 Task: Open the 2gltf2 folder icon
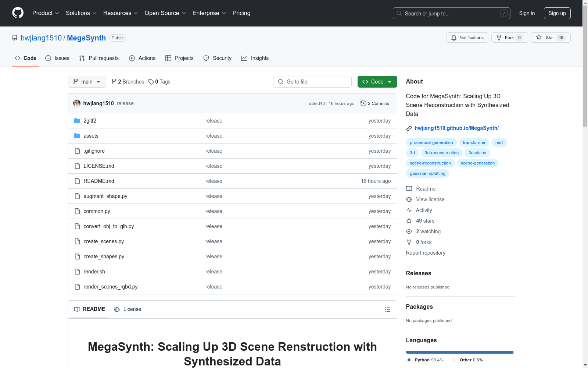tap(77, 121)
